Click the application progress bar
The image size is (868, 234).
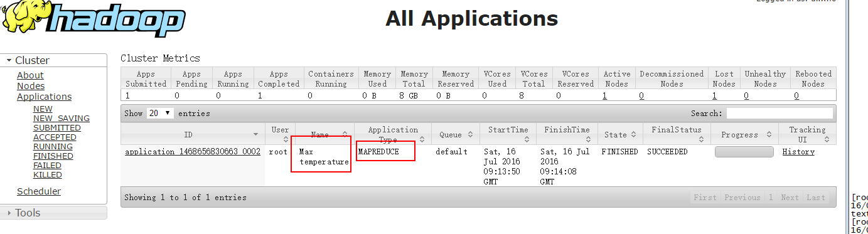point(744,152)
